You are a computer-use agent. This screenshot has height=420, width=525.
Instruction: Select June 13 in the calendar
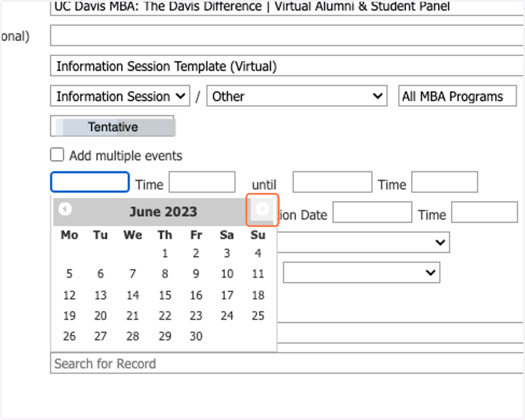(101, 295)
